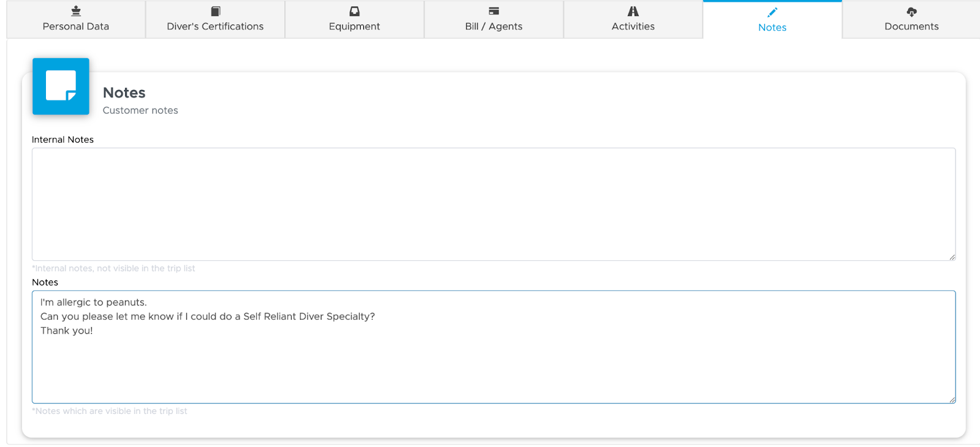Click the Self Reliant Diver Specialty line

(208, 317)
